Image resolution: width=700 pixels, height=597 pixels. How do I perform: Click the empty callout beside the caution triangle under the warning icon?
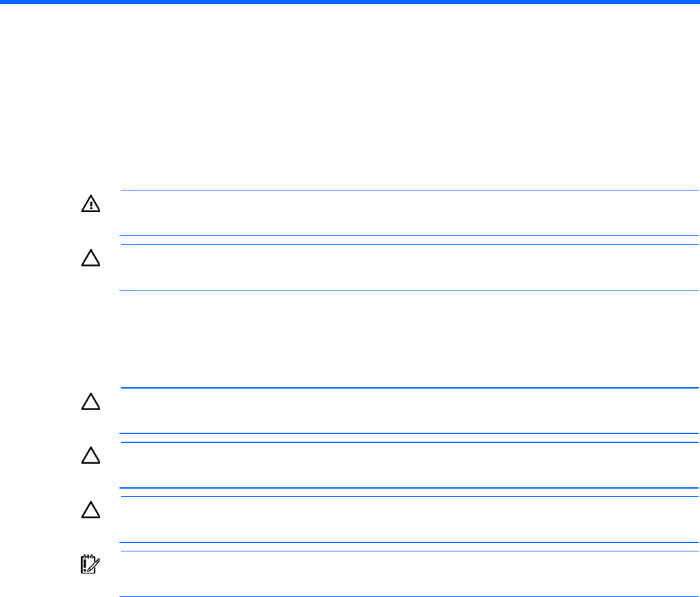(409, 267)
